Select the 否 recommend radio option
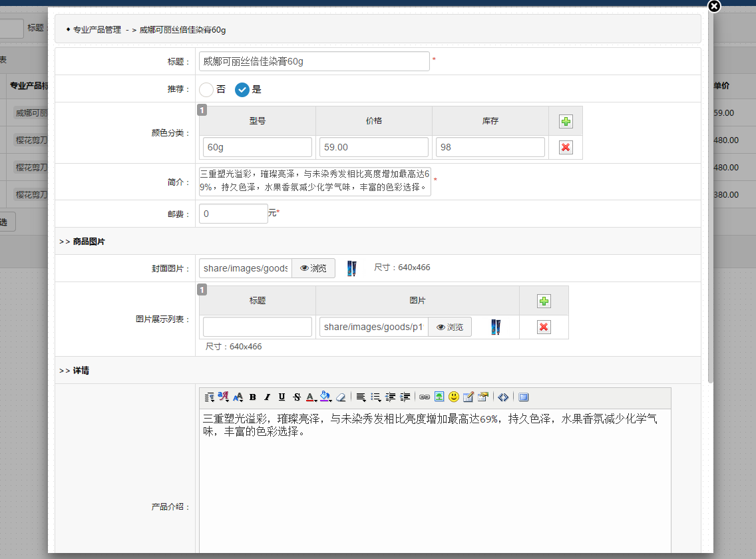The width and height of the screenshot is (756, 559). [206, 90]
